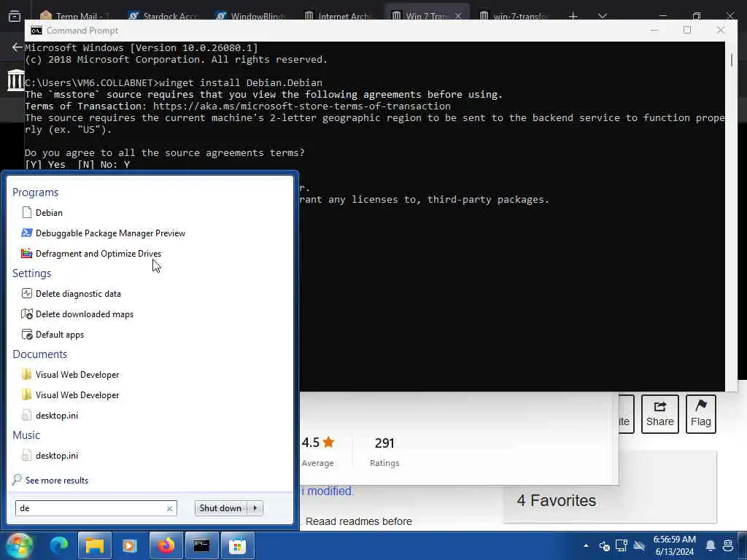The width and height of the screenshot is (747, 560).
Task: Open Default apps setting
Action: tap(53, 335)
